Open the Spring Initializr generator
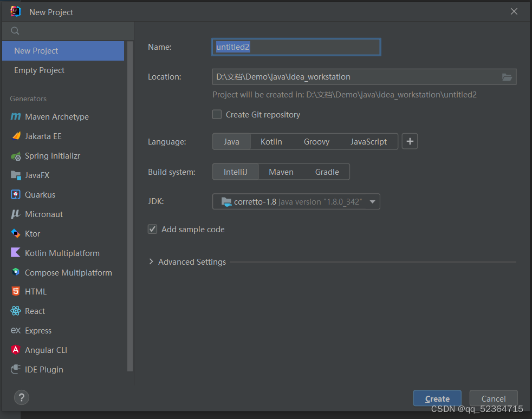The height and width of the screenshot is (419, 532). pos(63,156)
